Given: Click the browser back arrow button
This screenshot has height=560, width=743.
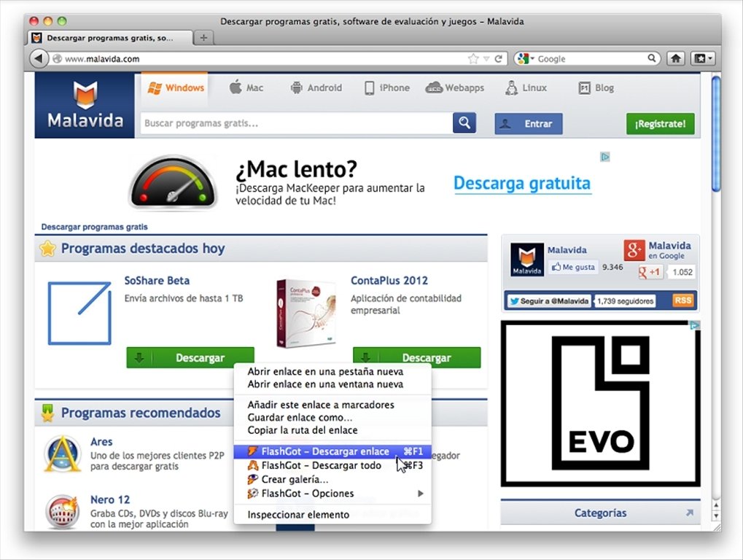Looking at the screenshot, I should (39, 59).
